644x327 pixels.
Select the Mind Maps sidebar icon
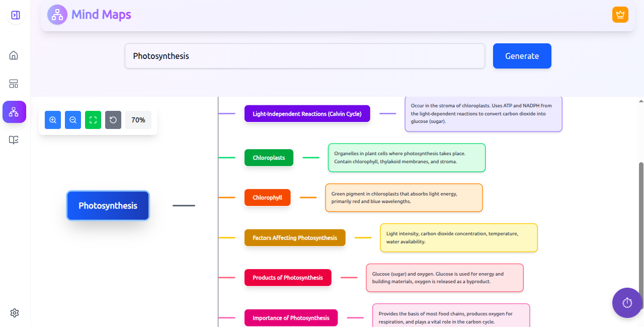point(14,112)
